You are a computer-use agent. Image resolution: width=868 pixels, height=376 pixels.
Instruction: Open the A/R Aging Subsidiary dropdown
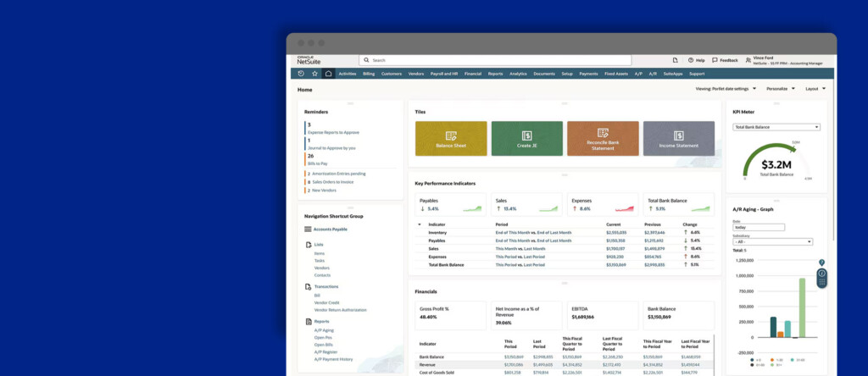(x=773, y=241)
